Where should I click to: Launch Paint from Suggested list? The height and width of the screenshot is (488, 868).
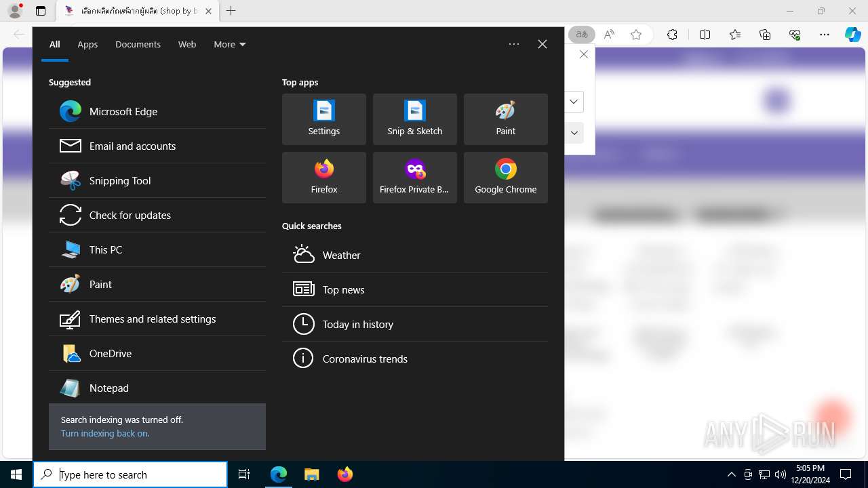tap(157, 284)
